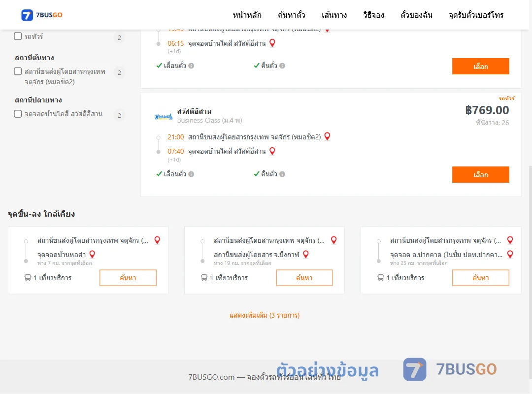Click origin map pin in จ.บึงกาฬ card

pyautogui.click(x=333, y=240)
